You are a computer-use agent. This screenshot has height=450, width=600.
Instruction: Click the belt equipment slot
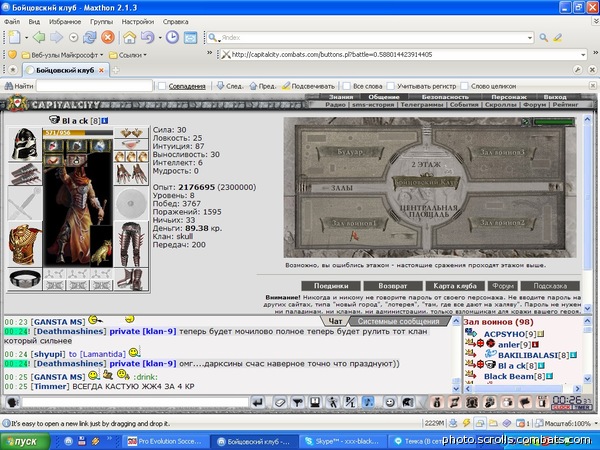pos(25,279)
